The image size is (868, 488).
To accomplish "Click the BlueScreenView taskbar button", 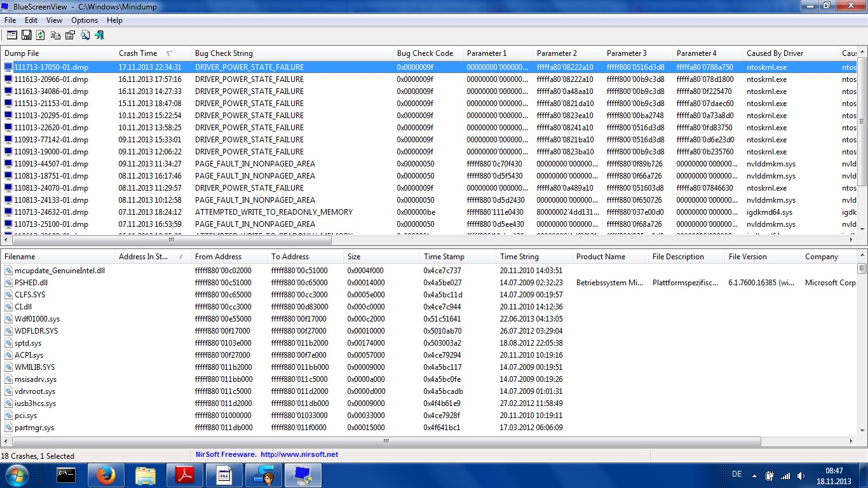I will (x=303, y=475).
